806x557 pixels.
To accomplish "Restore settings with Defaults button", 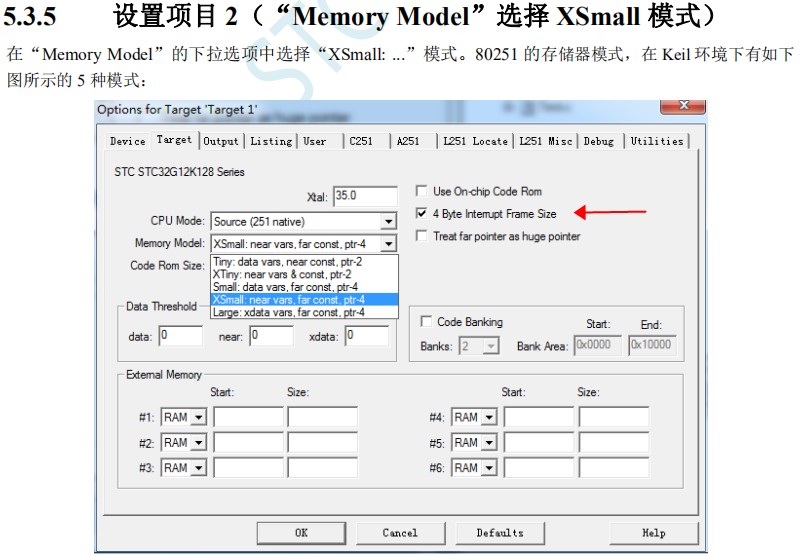I will [500, 533].
